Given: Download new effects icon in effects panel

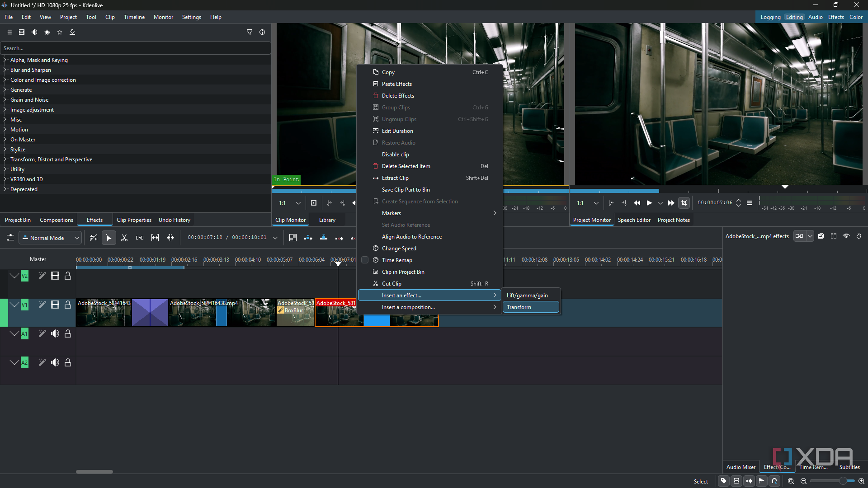Looking at the screenshot, I should tap(72, 33).
